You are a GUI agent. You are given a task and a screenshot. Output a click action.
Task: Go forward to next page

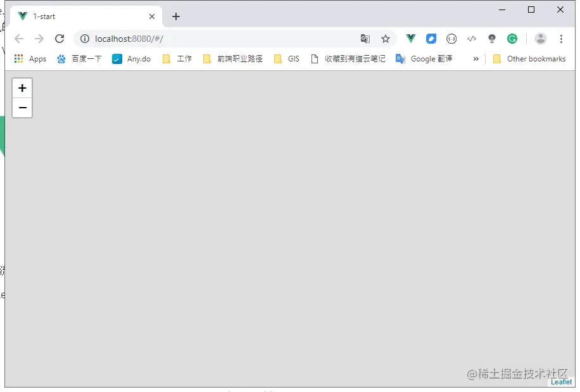(39, 39)
